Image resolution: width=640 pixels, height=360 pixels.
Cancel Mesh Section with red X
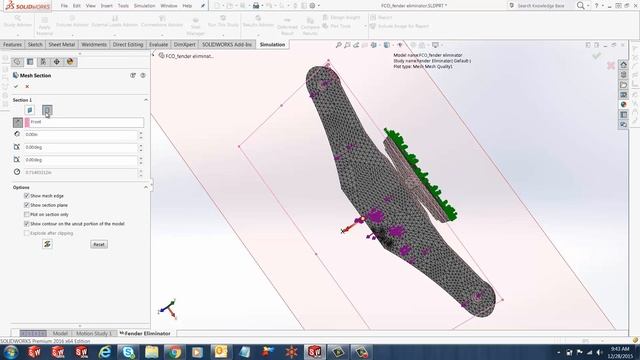(x=27, y=87)
